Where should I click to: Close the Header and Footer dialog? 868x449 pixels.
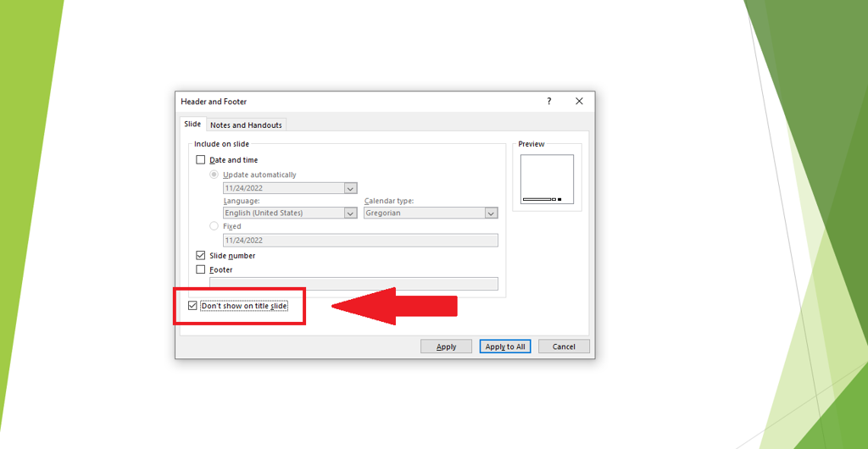tap(579, 102)
